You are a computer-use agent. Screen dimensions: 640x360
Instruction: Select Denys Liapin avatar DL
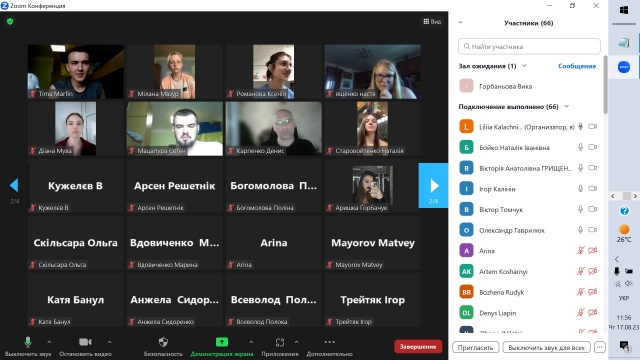click(466, 313)
